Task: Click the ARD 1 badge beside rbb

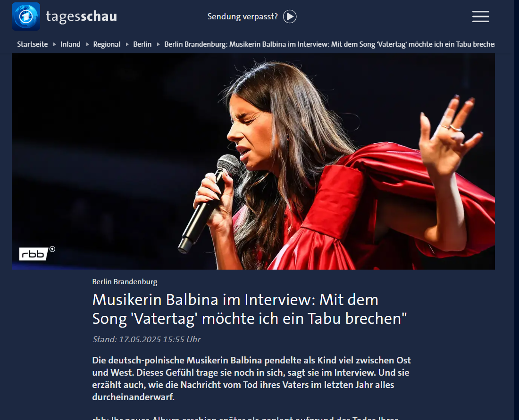Action: coord(52,249)
